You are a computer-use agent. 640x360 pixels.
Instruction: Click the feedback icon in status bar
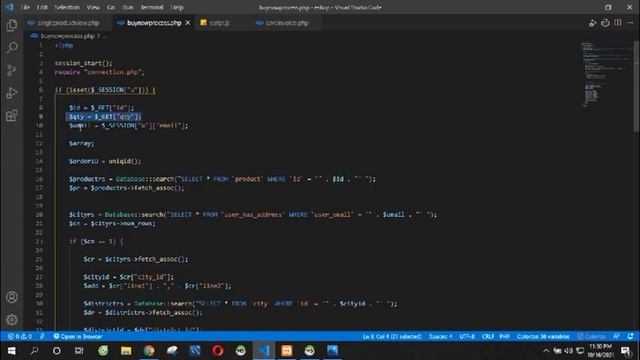click(616, 336)
